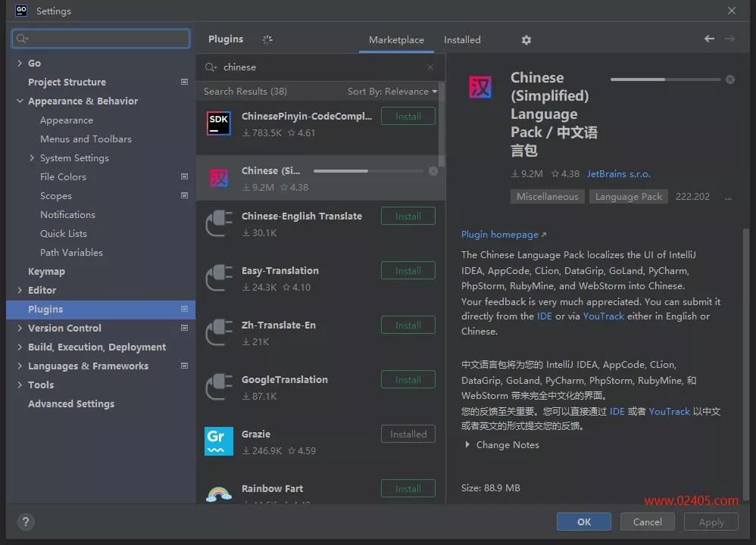Click the ChinesePinyin-CodeCompl SDK plugin icon

point(218,123)
